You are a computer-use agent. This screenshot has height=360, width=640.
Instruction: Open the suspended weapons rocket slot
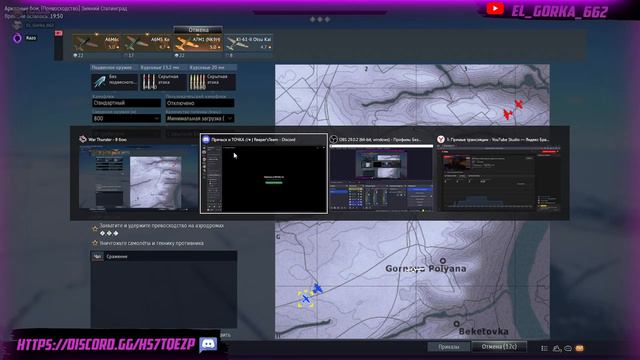[114, 82]
